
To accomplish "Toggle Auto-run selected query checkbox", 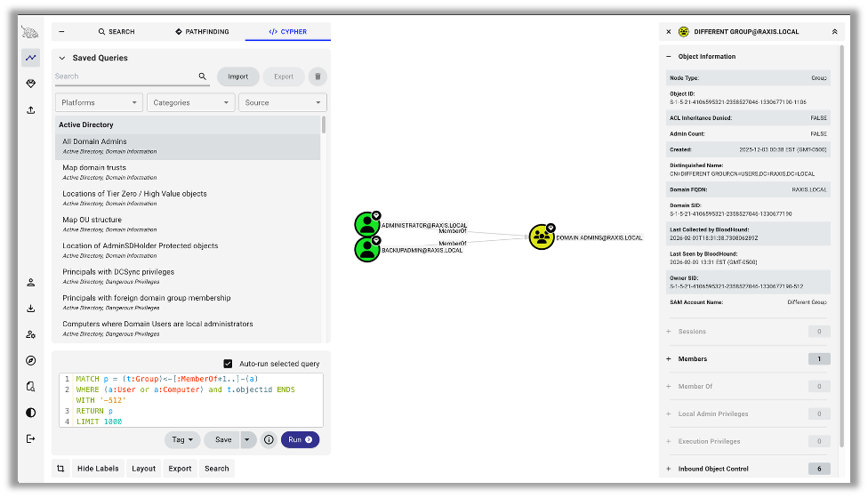I will pos(228,364).
